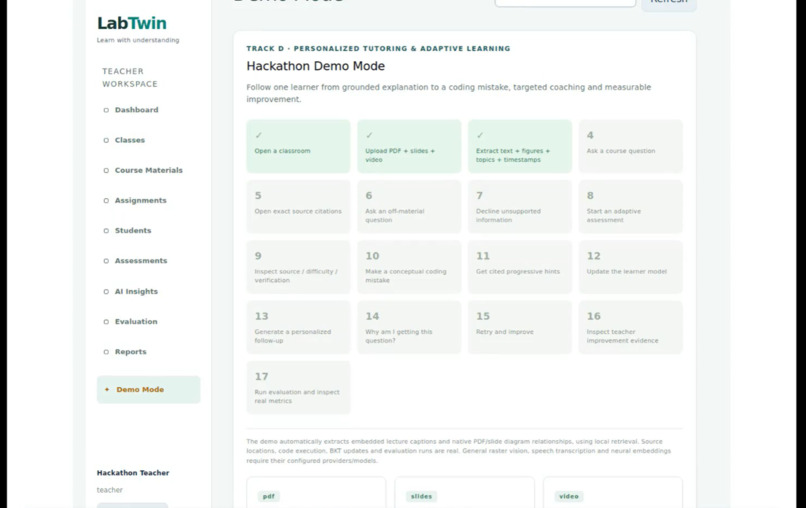Click checkmark on Open a classroom card
The width and height of the screenshot is (806, 508).
click(259, 135)
